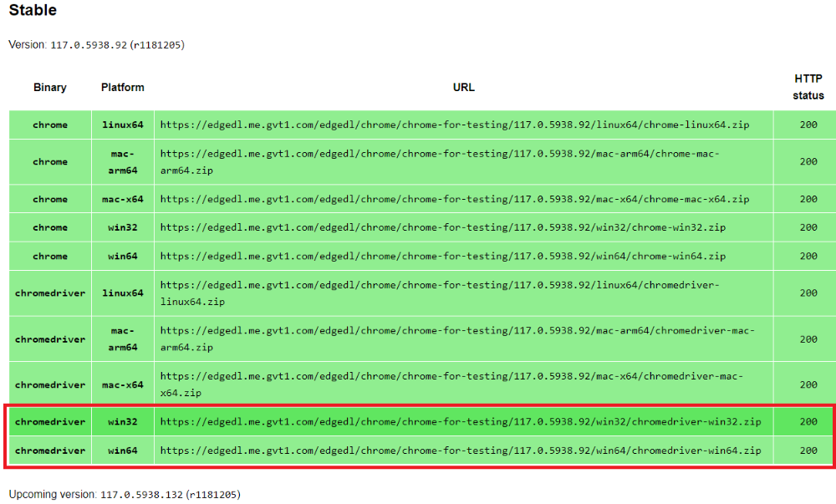The image size is (836, 504).
Task: Click the chromedriver linux64 zip URL
Action: [x=440, y=293]
